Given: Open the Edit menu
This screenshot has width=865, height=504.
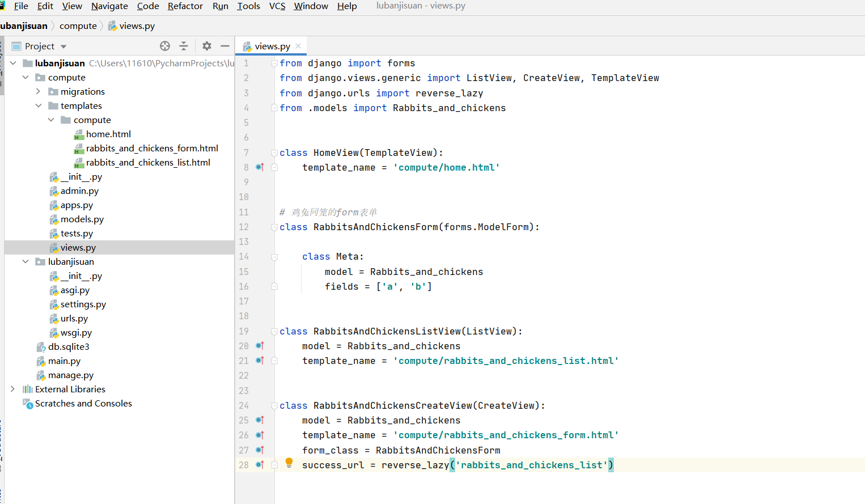Looking at the screenshot, I should [45, 6].
